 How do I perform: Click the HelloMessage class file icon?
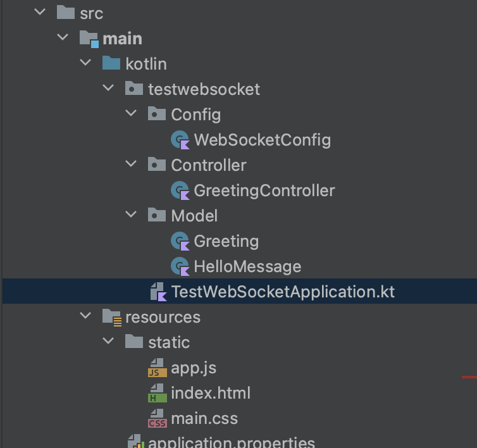[x=180, y=266]
